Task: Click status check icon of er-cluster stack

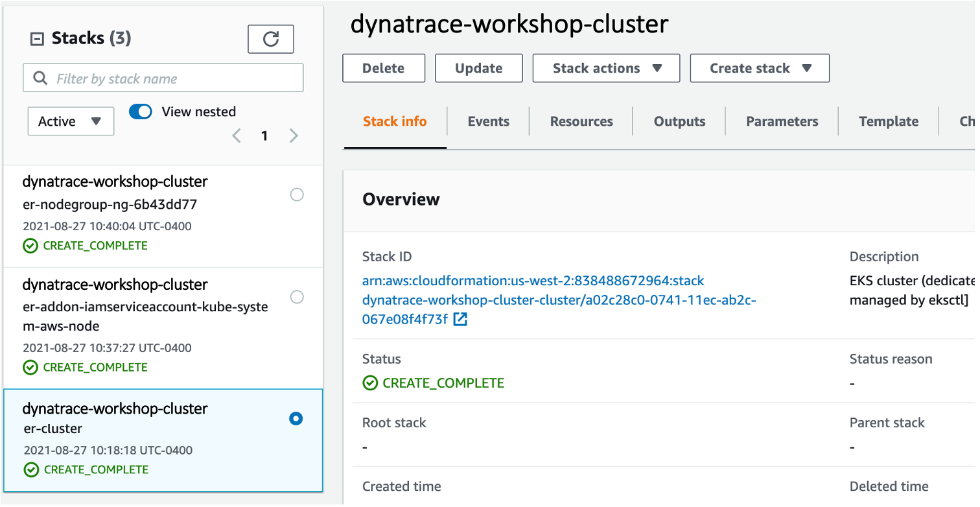Action: pos(31,470)
